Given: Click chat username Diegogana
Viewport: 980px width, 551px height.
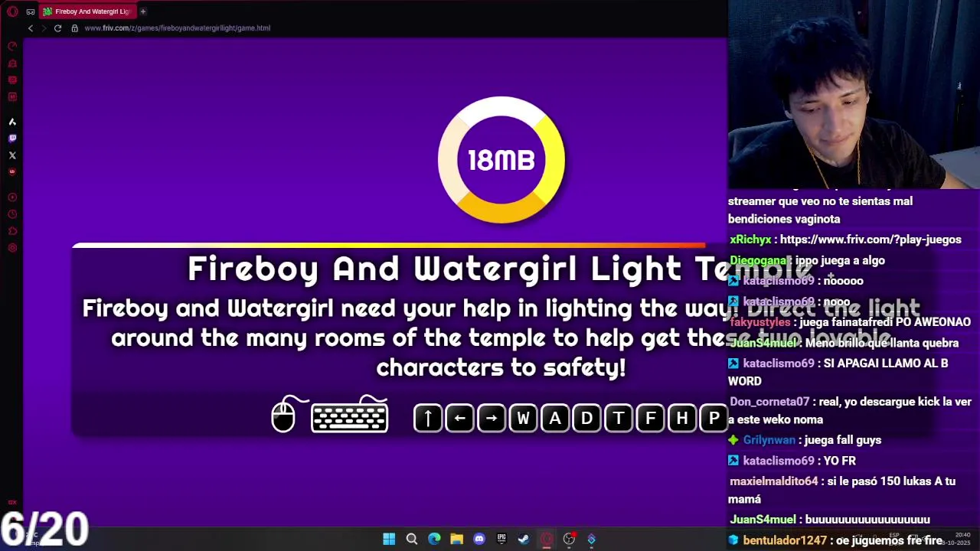Looking at the screenshot, I should coord(759,260).
